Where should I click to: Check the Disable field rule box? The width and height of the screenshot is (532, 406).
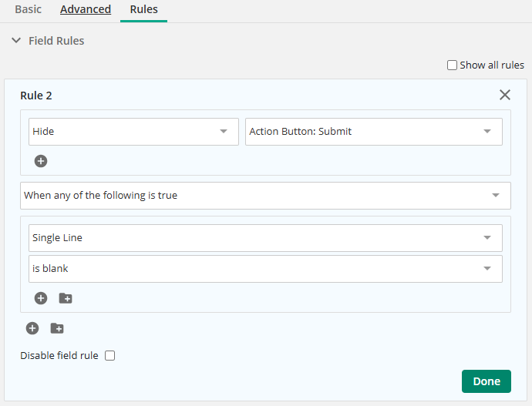pyautogui.click(x=110, y=355)
